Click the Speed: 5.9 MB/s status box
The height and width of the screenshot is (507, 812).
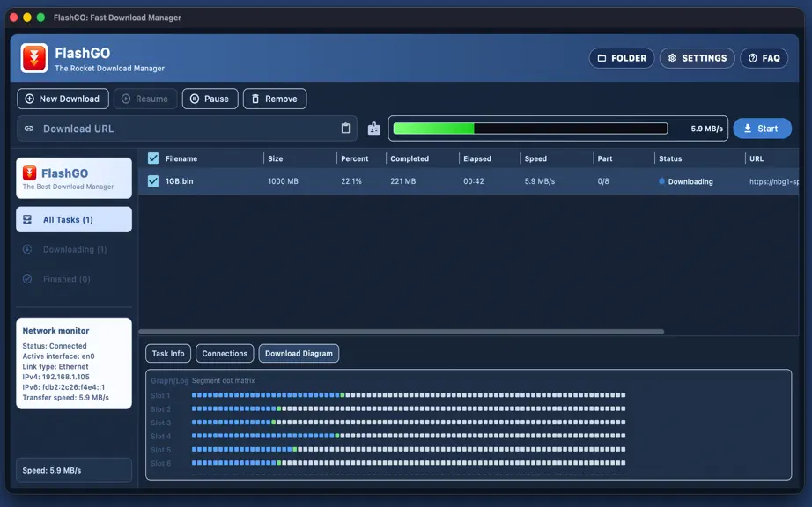point(74,470)
